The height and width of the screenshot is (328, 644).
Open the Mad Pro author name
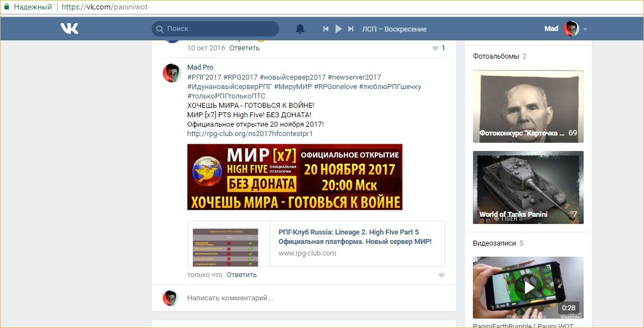(x=200, y=67)
